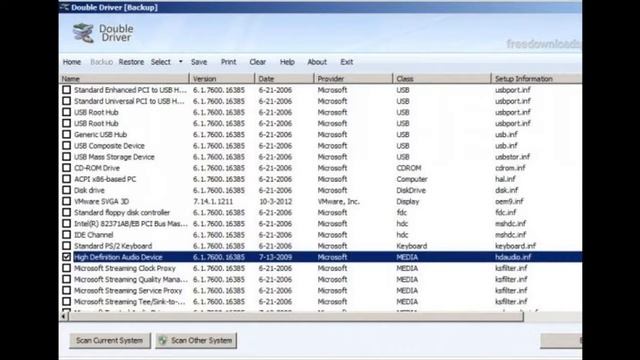Select the Microsoft Streaming Quality Manager row
The height and width of the screenshot is (360, 640).
[320, 279]
